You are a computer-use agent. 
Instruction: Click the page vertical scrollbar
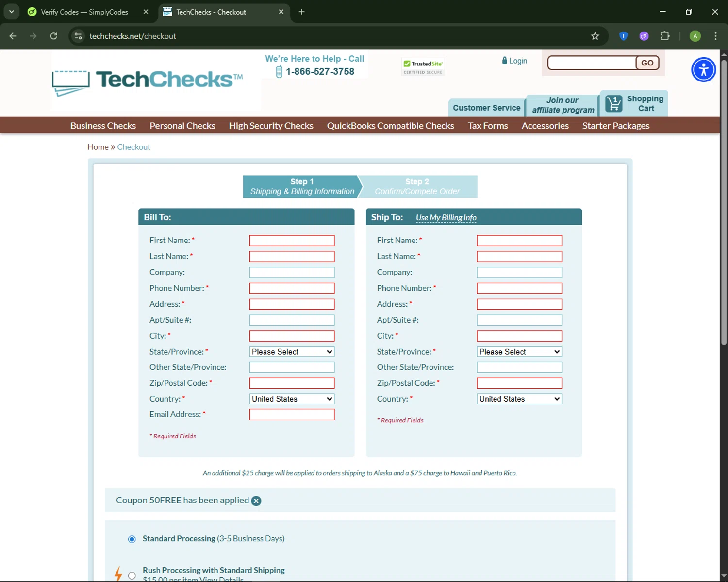click(x=724, y=203)
